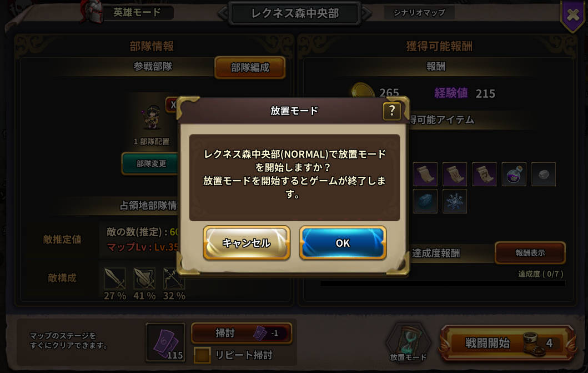Open the シナリオマップ tab

[x=419, y=13]
